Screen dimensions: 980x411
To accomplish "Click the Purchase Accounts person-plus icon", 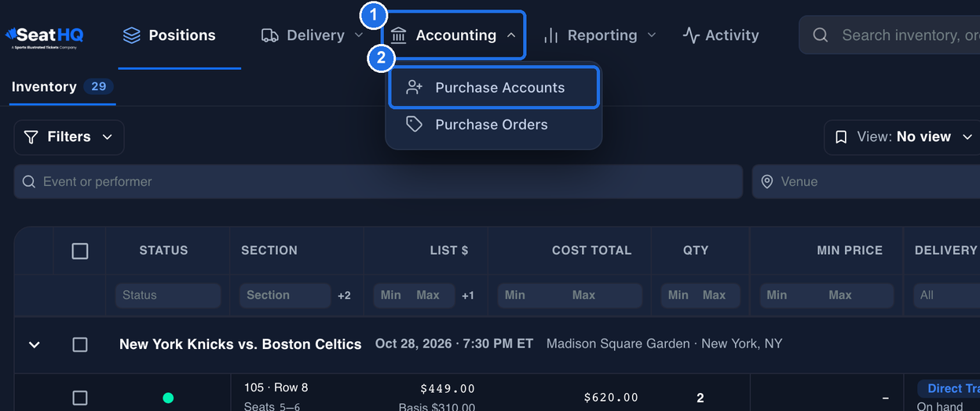I will pos(415,87).
